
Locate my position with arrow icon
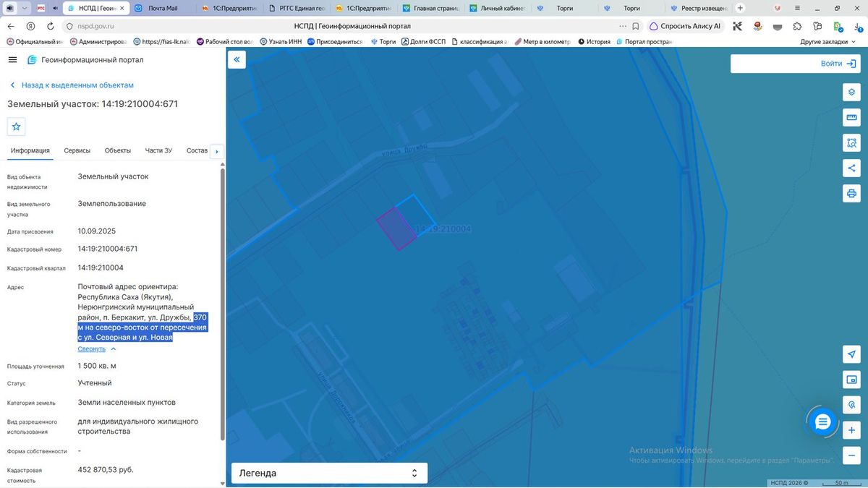851,354
